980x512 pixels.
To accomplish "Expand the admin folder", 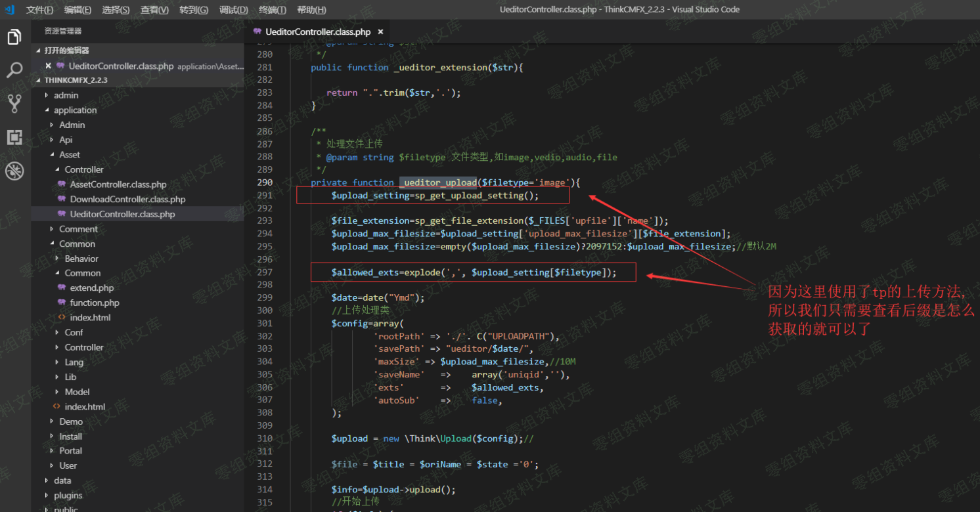I will coord(66,95).
